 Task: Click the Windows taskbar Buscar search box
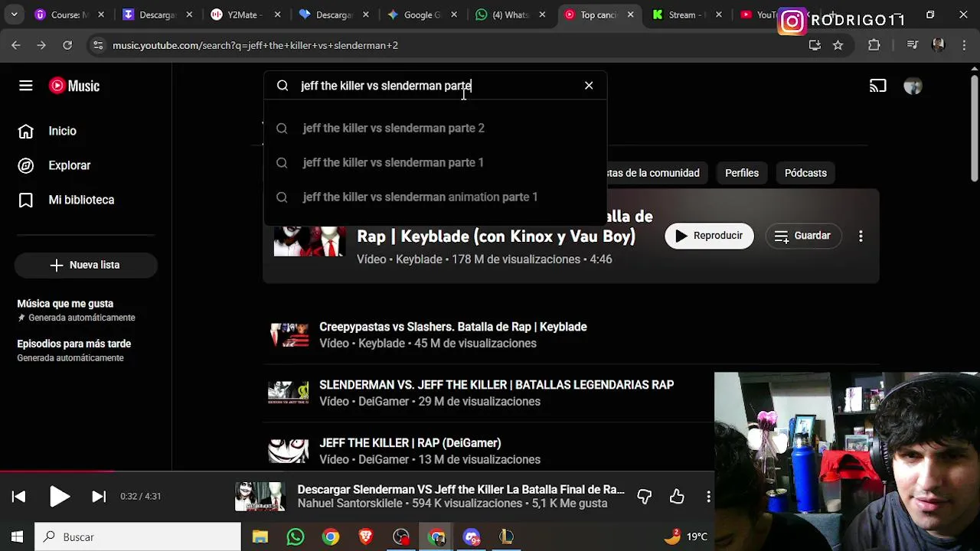pos(138,537)
